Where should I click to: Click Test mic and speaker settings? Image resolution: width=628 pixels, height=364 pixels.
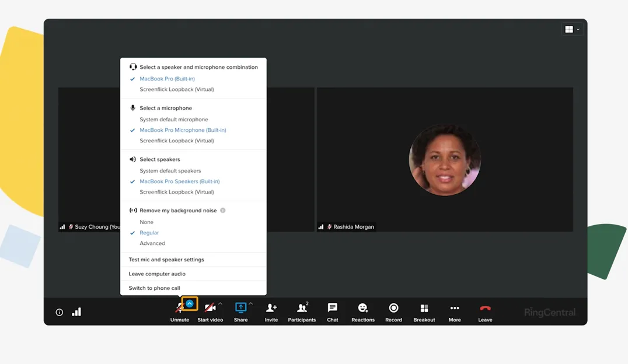(x=166, y=260)
